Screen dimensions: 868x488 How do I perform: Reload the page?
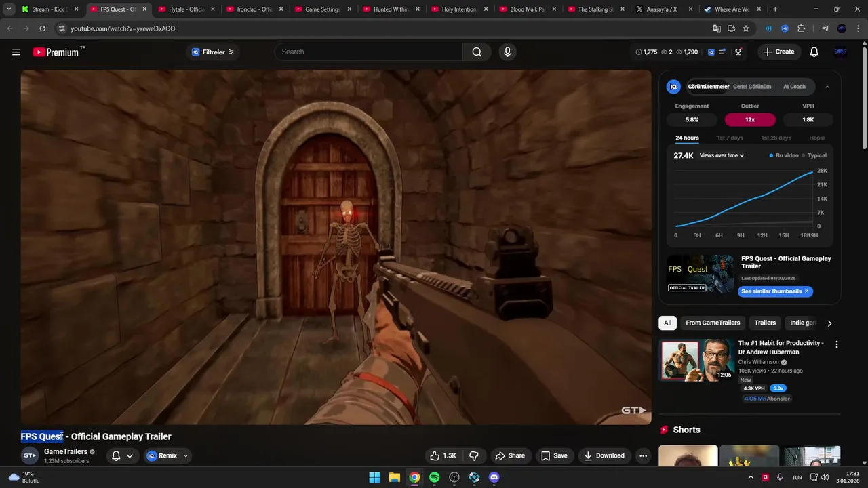(42, 28)
